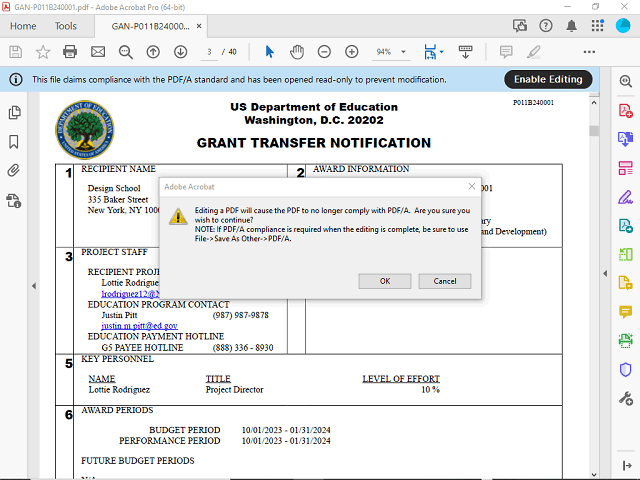This screenshot has width=640, height=480.
Task: Open the Help question mark menu
Action: click(546, 26)
